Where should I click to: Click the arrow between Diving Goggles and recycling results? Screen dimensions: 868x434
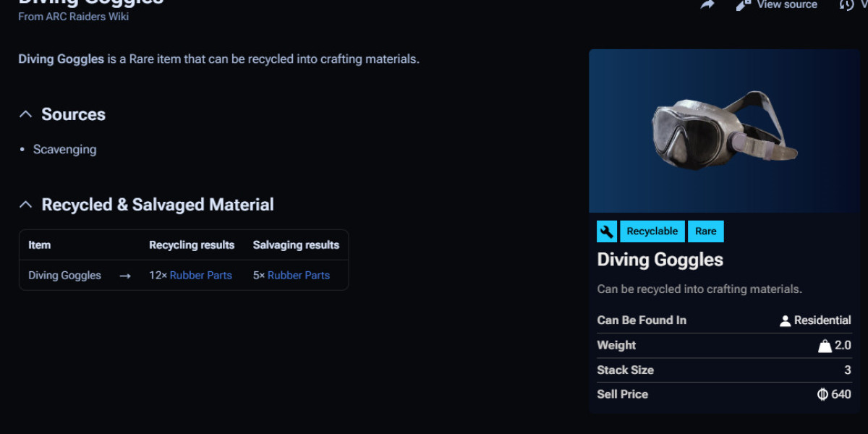124,275
